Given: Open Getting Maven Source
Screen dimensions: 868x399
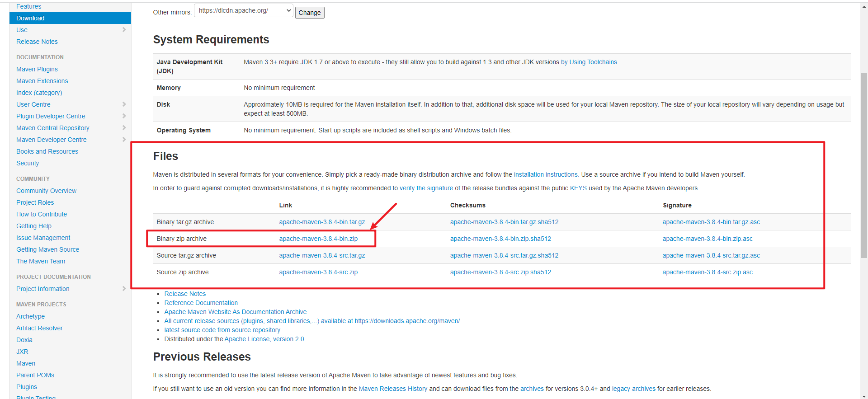Looking at the screenshot, I should (x=48, y=249).
